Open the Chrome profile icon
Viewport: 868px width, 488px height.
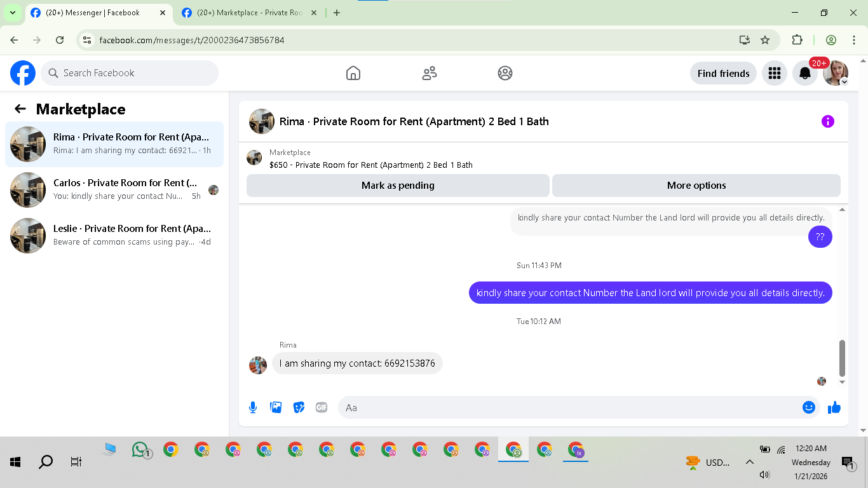pos(831,40)
